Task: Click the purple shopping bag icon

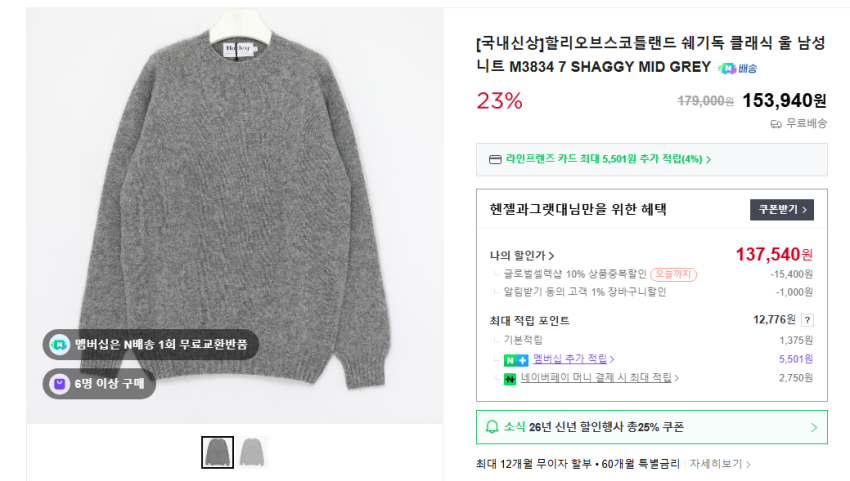Action: pyautogui.click(x=59, y=383)
